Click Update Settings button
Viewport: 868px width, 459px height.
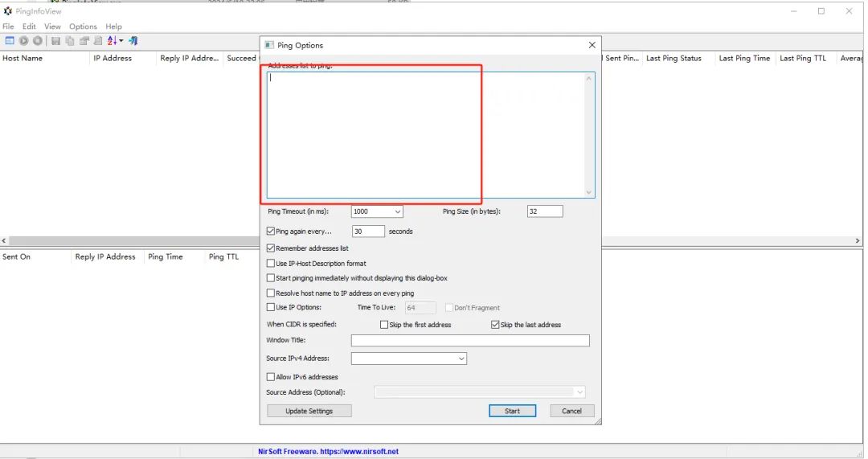309,411
